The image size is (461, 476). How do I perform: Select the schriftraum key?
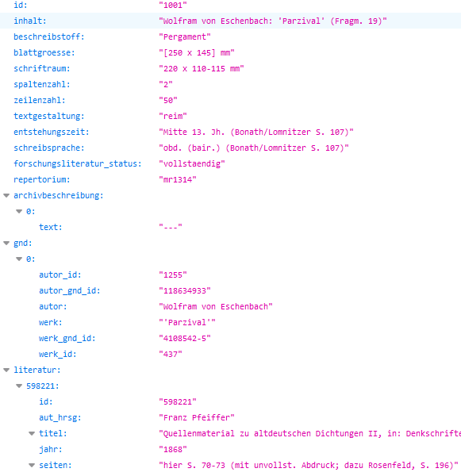(x=42, y=68)
